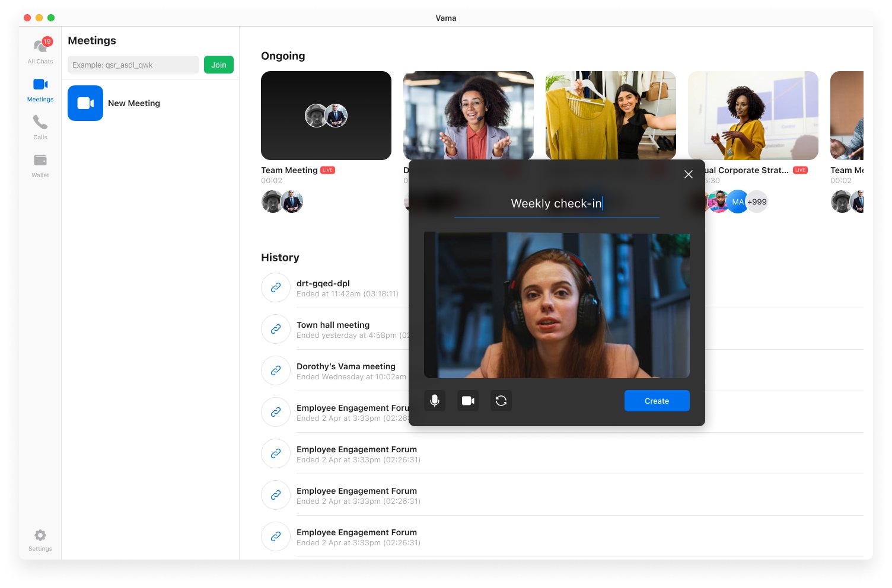
Task: Click New Meeting label
Action: (x=134, y=103)
